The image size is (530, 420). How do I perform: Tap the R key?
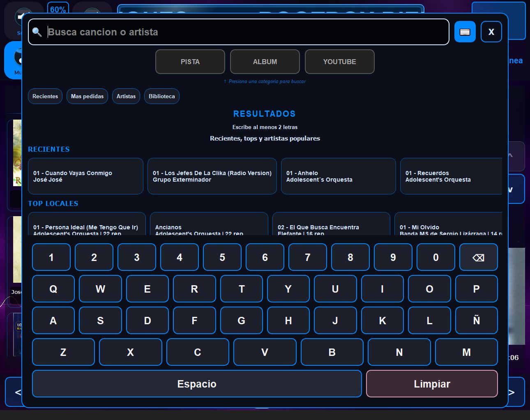[194, 289]
